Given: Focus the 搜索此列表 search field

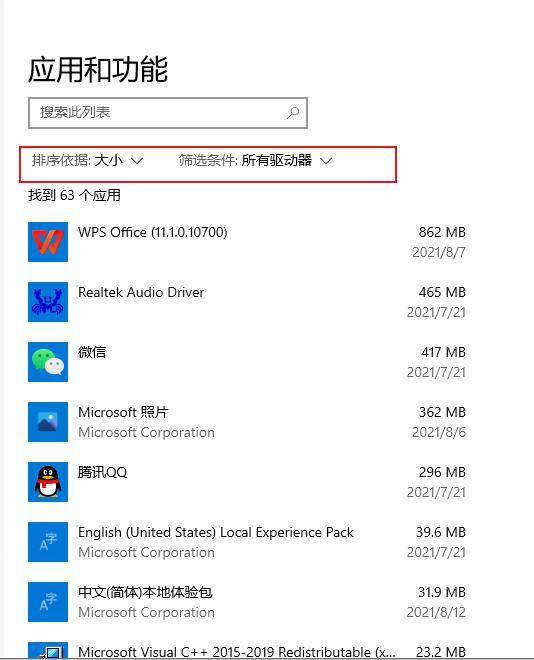Looking at the screenshot, I should tap(168, 113).
